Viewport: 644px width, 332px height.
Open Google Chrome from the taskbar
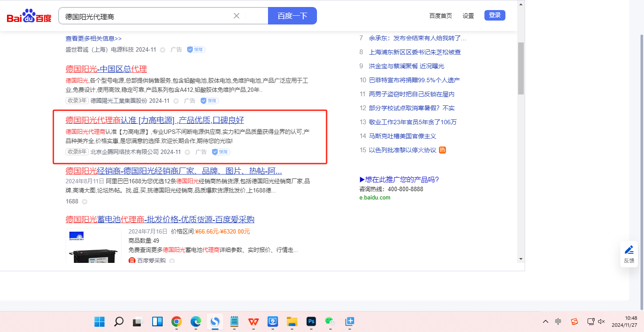(x=177, y=322)
